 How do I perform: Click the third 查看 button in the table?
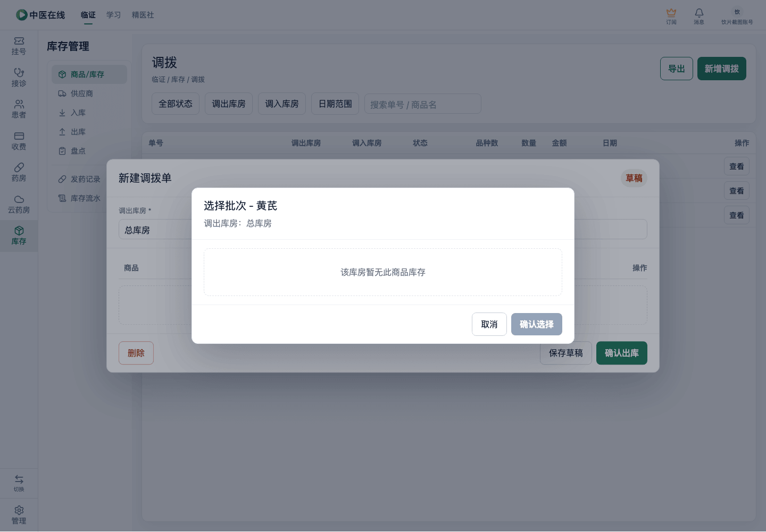pos(737,215)
